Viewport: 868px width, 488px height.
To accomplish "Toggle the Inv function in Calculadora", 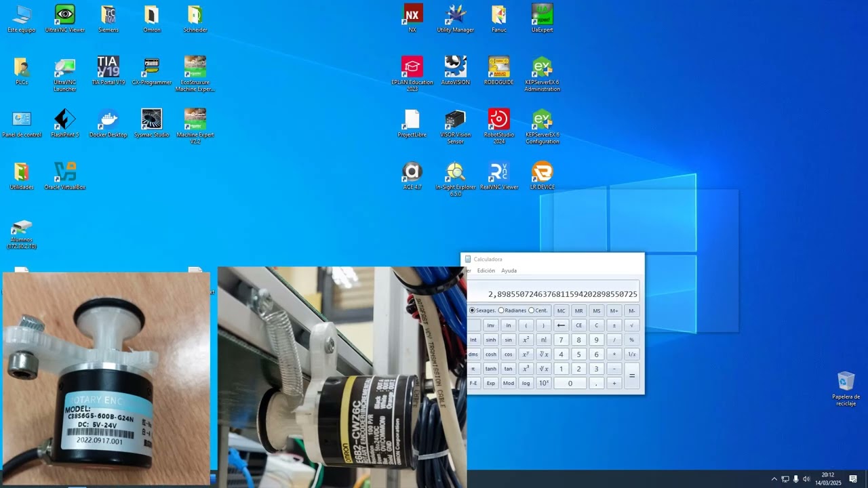I will tap(490, 325).
